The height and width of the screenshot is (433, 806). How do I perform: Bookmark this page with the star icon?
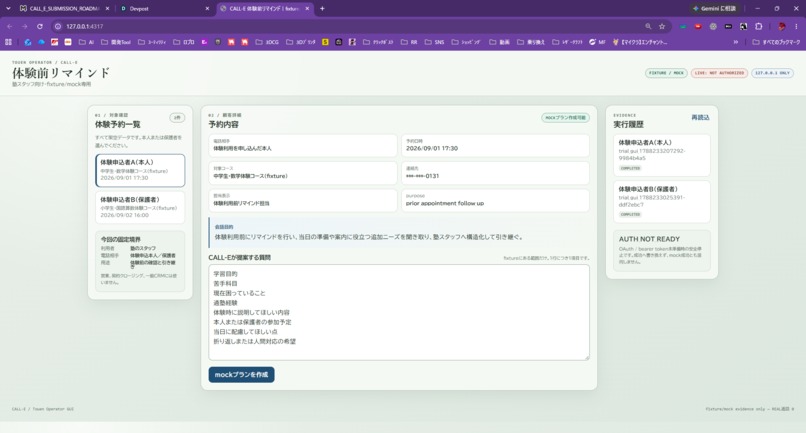(x=662, y=26)
